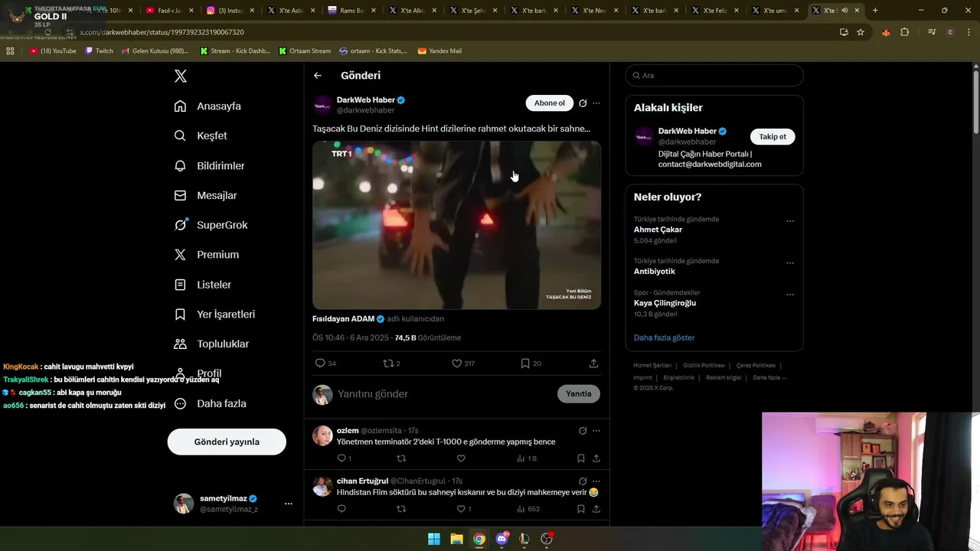Click reply icon on ozlem's comment
This screenshot has height=551, width=980.
tap(344, 458)
